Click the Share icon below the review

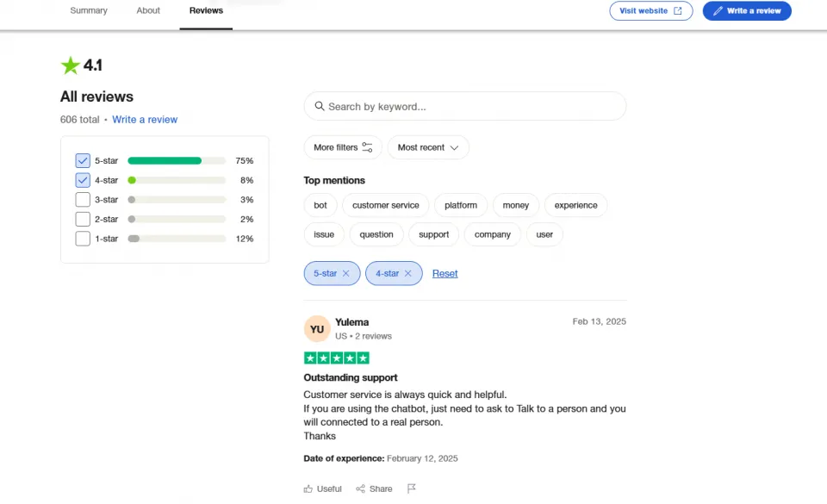pyautogui.click(x=359, y=488)
